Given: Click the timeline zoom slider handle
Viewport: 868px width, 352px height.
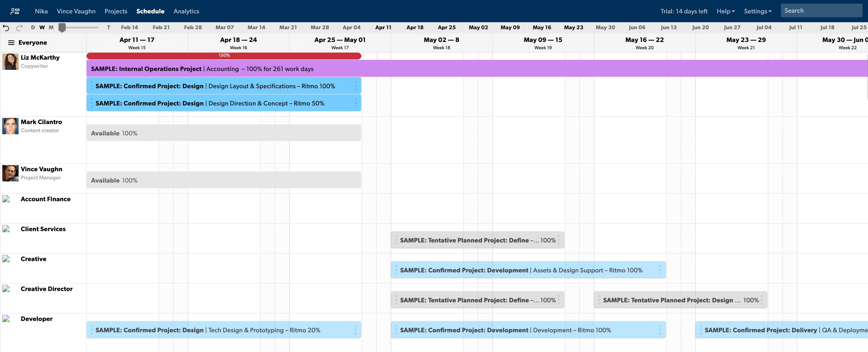Looking at the screenshot, I should tap(62, 28).
